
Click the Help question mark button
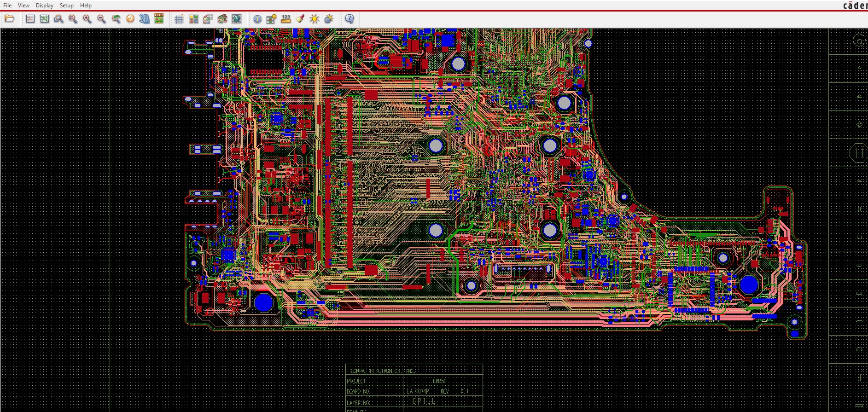tap(350, 19)
